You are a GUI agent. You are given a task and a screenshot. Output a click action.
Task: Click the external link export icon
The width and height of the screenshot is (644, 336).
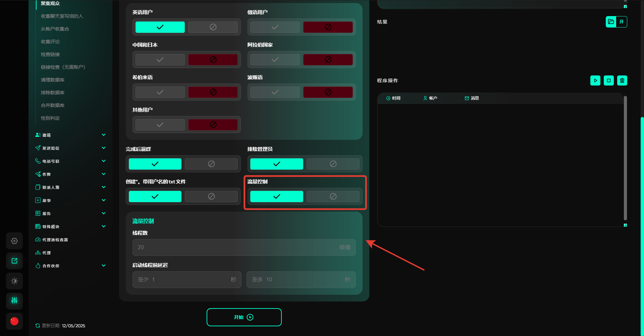[x=14, y=261]
